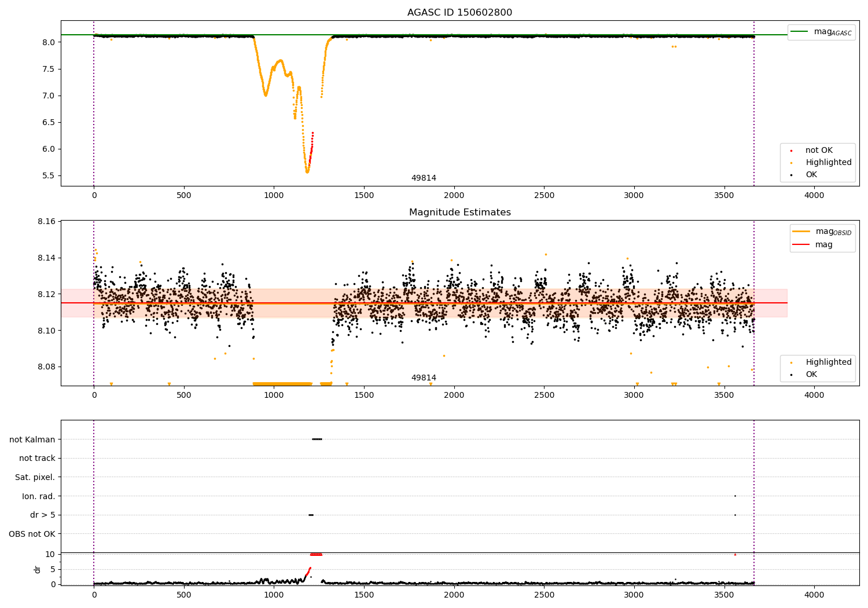Click the title "AGASC ID 150602800"
The image size is (868, 608).
(x=459, y=12)
